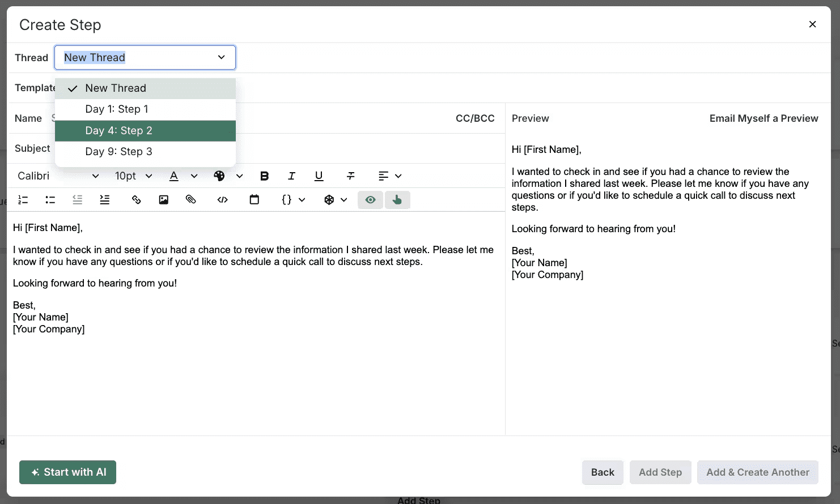Click the CC/BCC option
The image size is (840, 504).
[475, 118]
